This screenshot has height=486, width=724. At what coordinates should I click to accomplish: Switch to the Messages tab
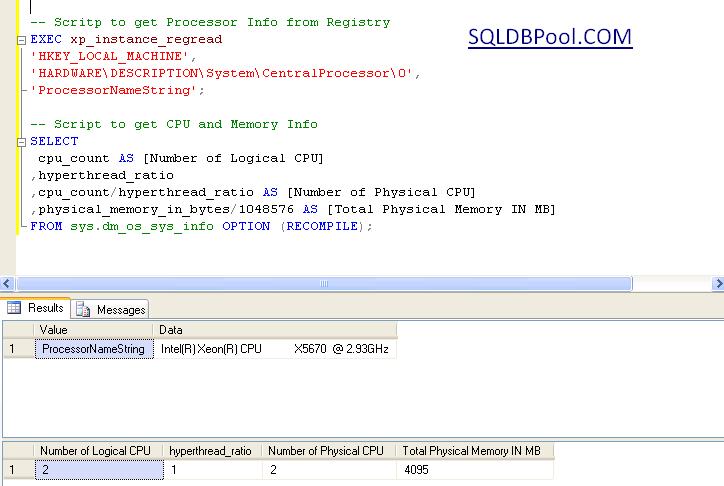[x=112, y=310]
